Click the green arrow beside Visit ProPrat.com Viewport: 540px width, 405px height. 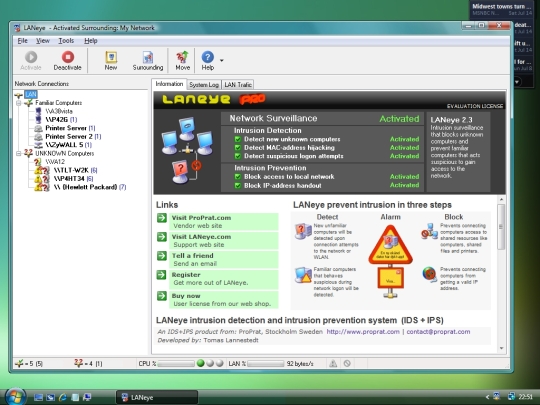pyautogui.click(x=162, y=218)
